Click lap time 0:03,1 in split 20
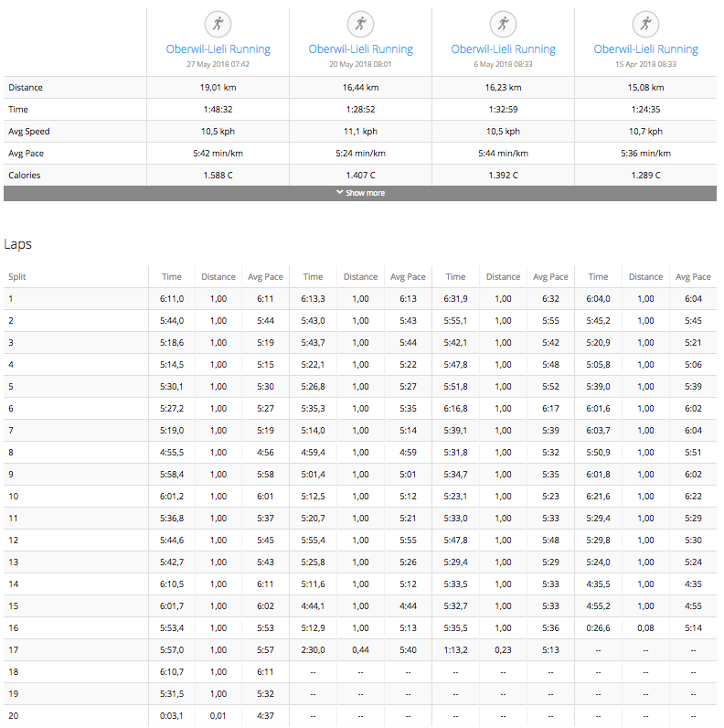The width and height of the screenshot is (724, 728). [172, 716]
